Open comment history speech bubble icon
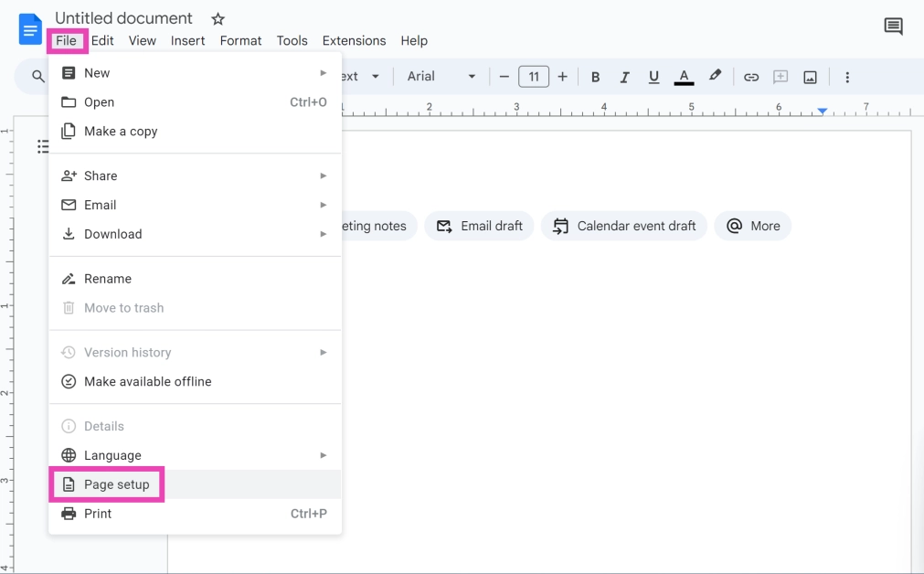 click(x=893, y=27)
